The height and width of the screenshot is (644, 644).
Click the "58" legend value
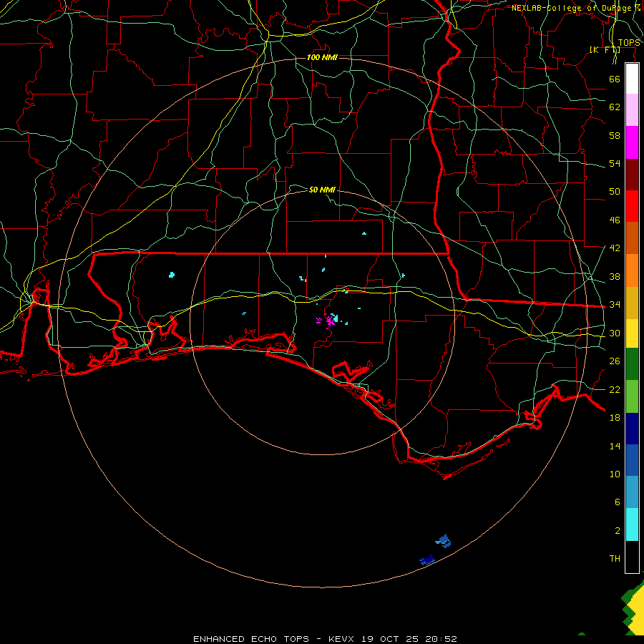point(615,135)
